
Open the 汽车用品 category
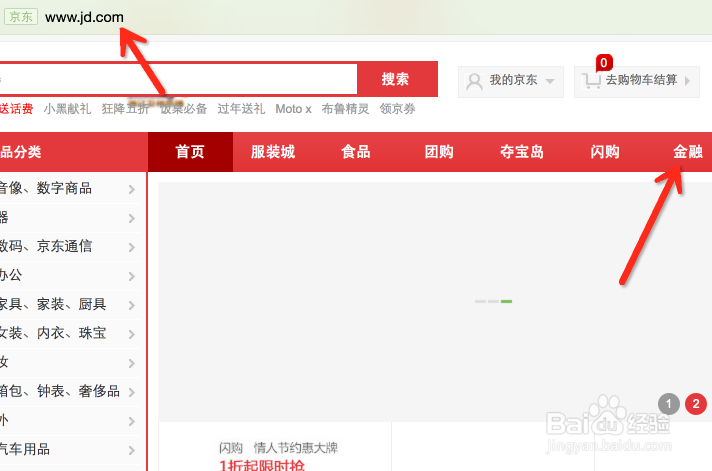(25, 449)
